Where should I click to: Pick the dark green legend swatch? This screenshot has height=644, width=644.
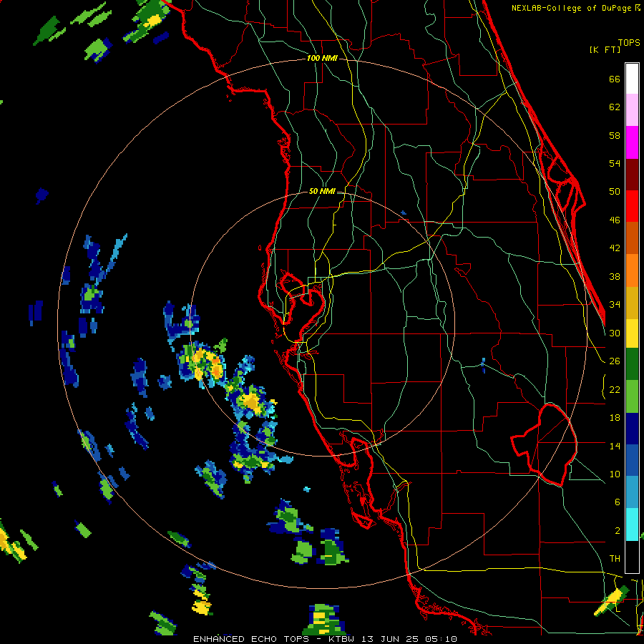(x=632, y=364)
